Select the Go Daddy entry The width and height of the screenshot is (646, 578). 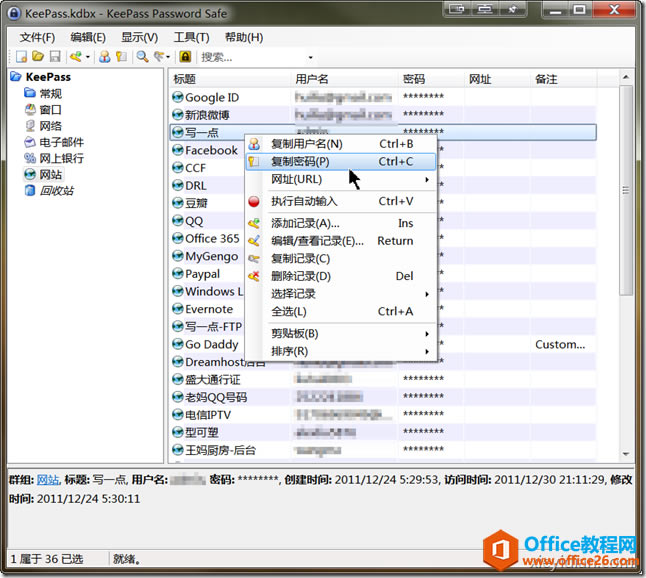point(212,344)
